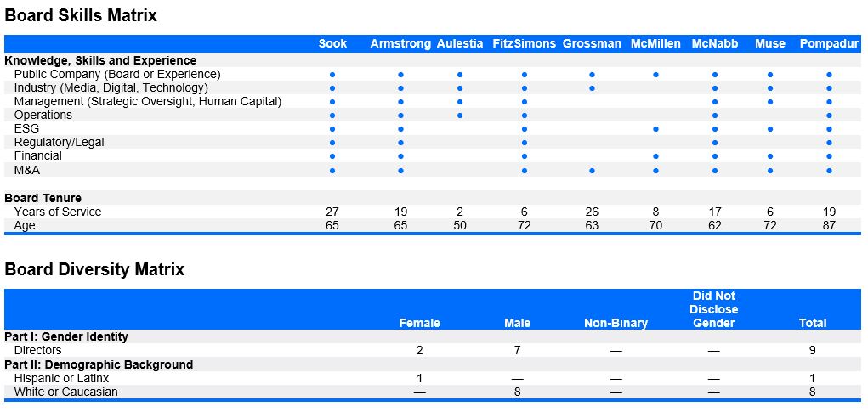Select the Did Not Disclose Gender header
The image size is (868, 412).
pyautogui.click(x=713, y=309)
